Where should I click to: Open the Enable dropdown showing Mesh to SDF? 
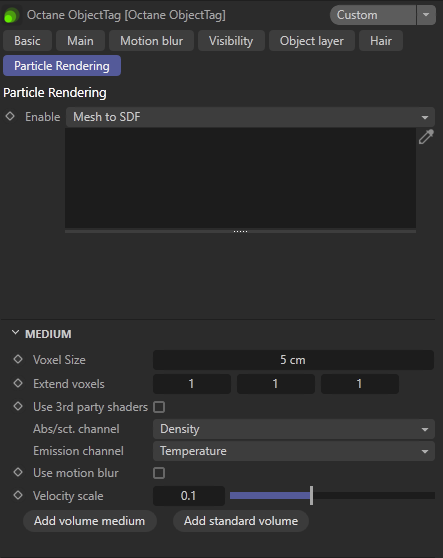(250, 117)
